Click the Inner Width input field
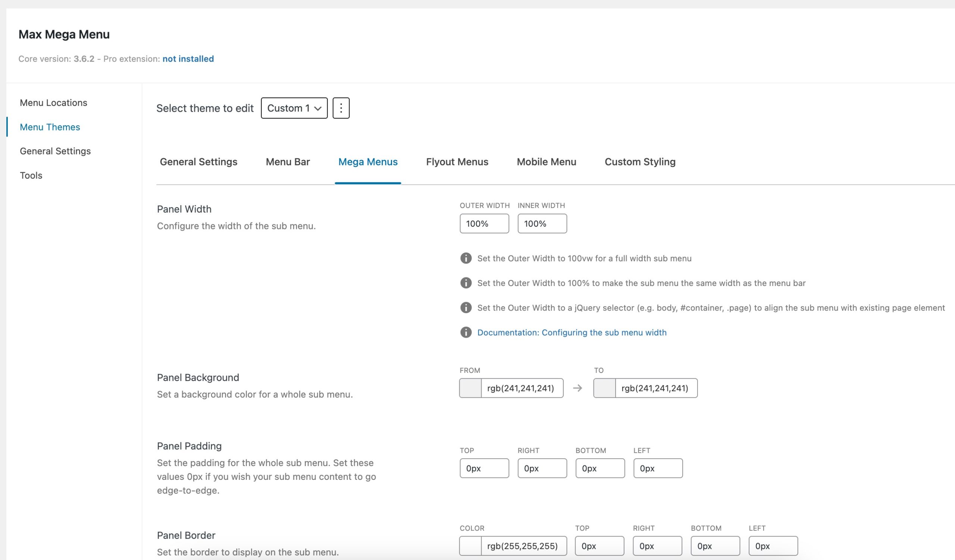 pyautogui.click(x=542, y=223)
